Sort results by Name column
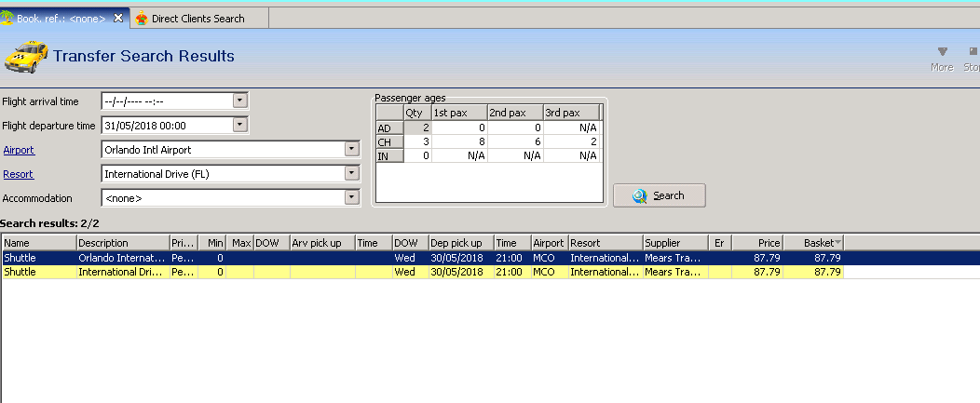Image resolution: width=980 pixels, height=403 pixels. tap(39, 243)
